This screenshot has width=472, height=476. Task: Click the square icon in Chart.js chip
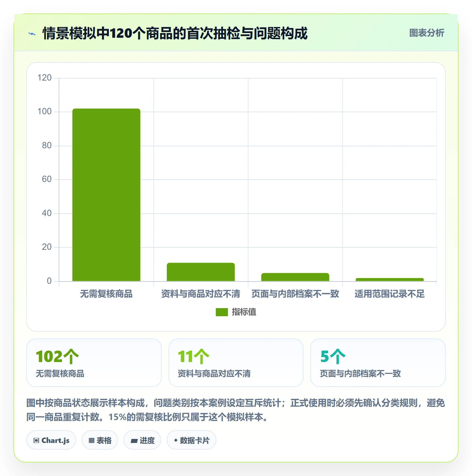point(36,441)
